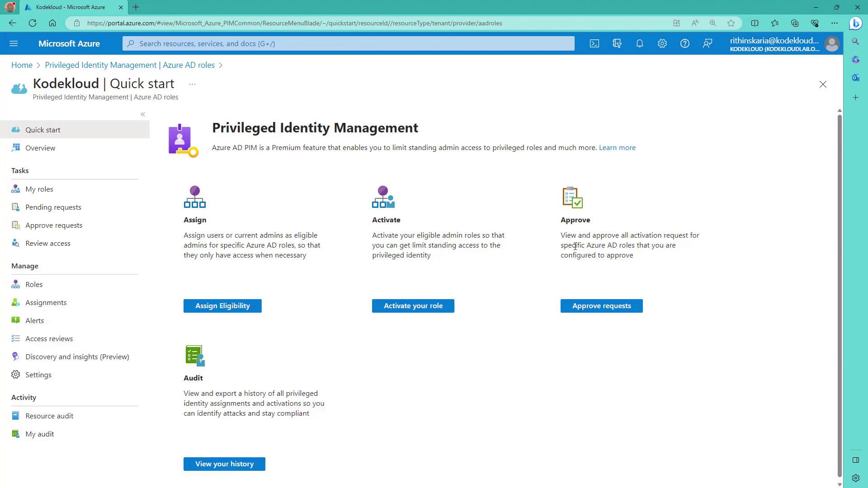Click the help question mark icon
The height and width of the screenshot is (488, 868).
tap(685, 44)
